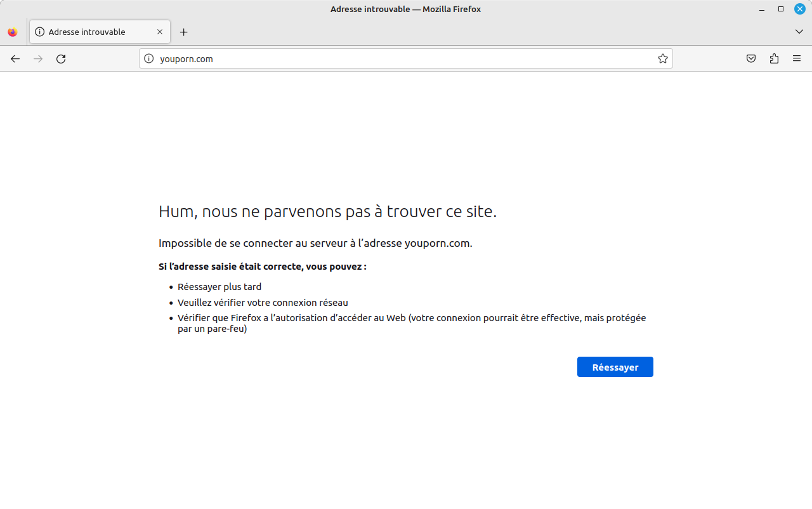Minimize the Firefox window
This screenshot has width=812, height=509.
[762, 9]
